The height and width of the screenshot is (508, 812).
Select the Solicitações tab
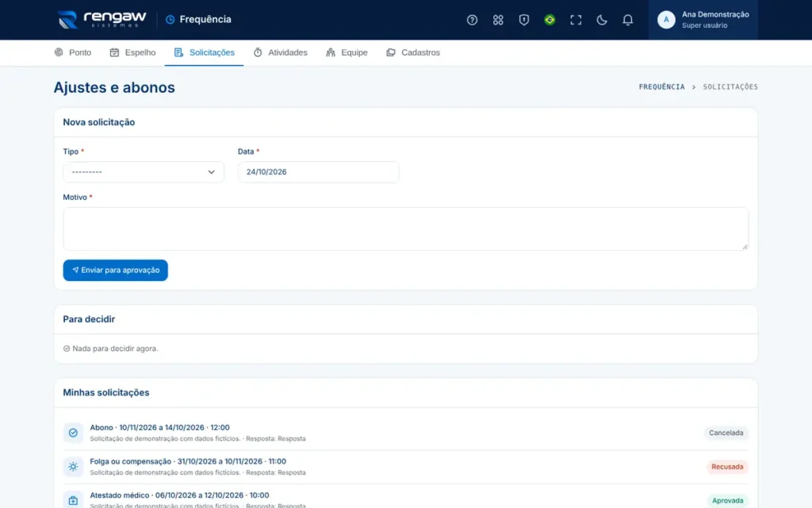tap(204, 52)
